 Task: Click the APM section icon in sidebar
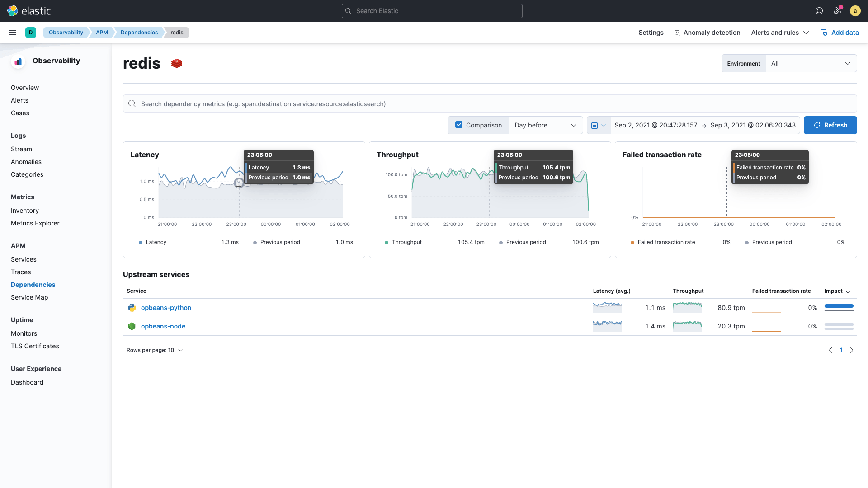[17, 245]
